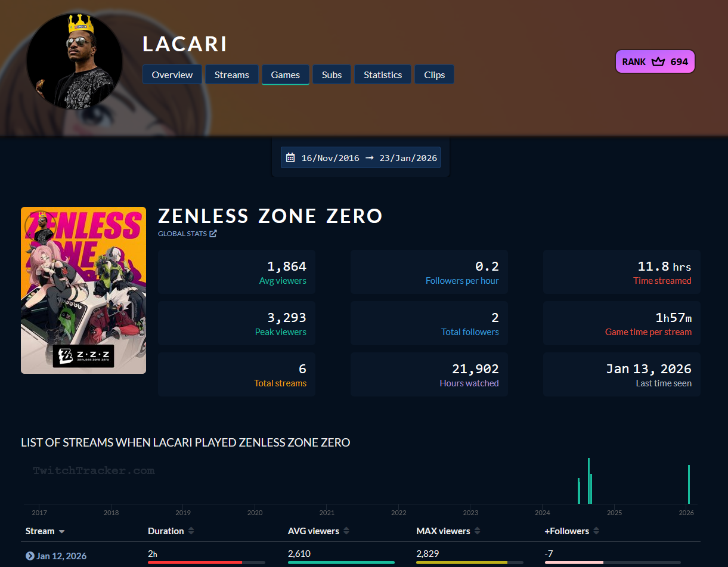
Task: Go to the Statistics tab
Action: [383, 75]
